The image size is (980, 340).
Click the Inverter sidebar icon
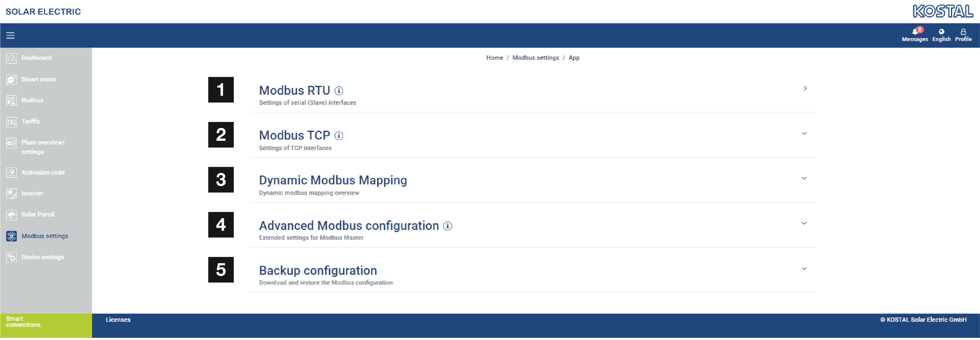[12, 194]
